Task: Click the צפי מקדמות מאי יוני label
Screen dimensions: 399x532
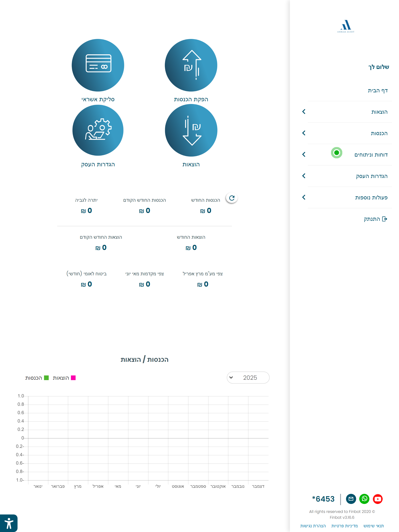Action: coord(144,274)
